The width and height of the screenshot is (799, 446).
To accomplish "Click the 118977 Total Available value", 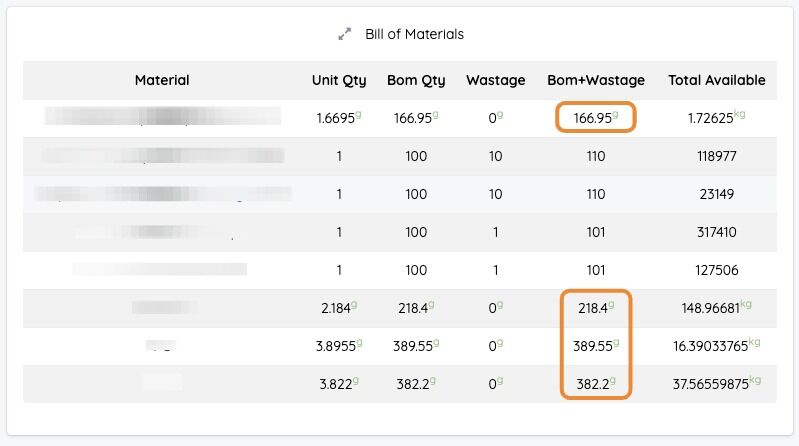I will [716, 156].
